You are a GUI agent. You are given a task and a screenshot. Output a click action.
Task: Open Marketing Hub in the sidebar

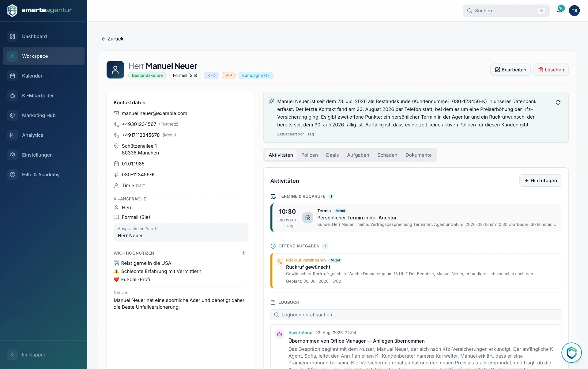point(43,115)
